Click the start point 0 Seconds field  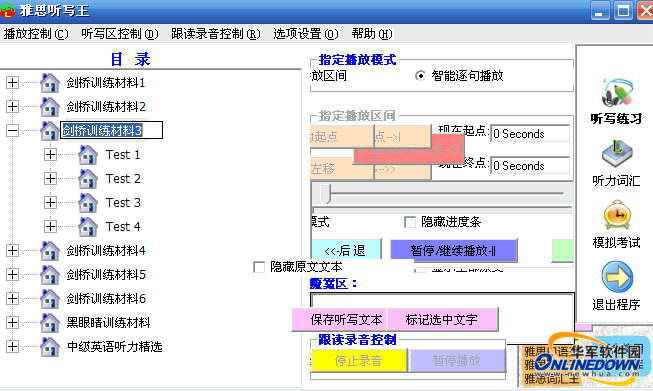tap(530, 134)
